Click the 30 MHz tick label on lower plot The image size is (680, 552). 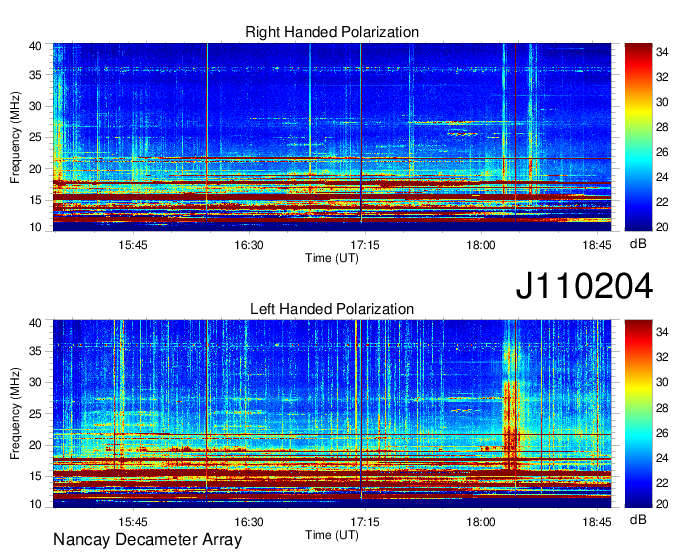[36, 383]
